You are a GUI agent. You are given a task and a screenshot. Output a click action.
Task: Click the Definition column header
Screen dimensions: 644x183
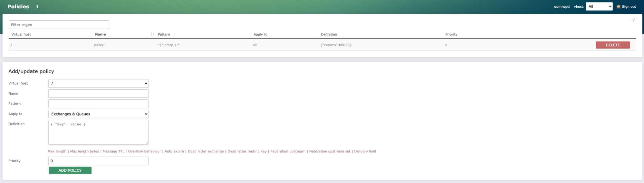(x=329, y=34)
